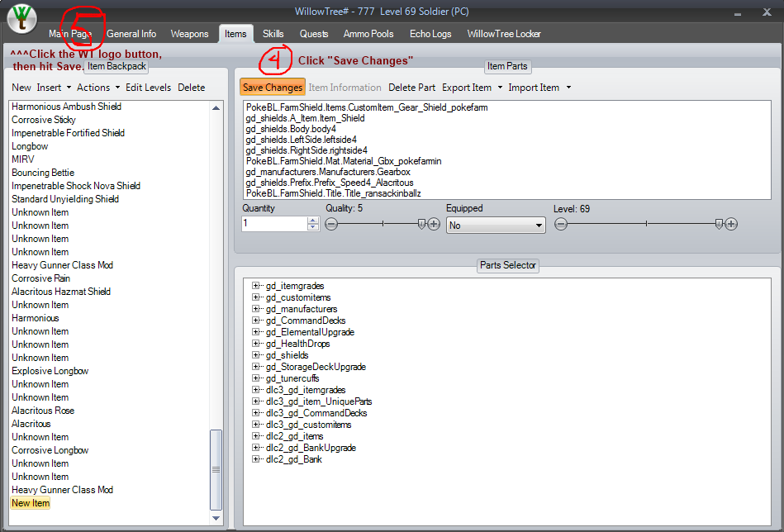Expand the gd_HealthDrops tree node
The height and width of the screenshot is (532, 784).
point(255,343)
